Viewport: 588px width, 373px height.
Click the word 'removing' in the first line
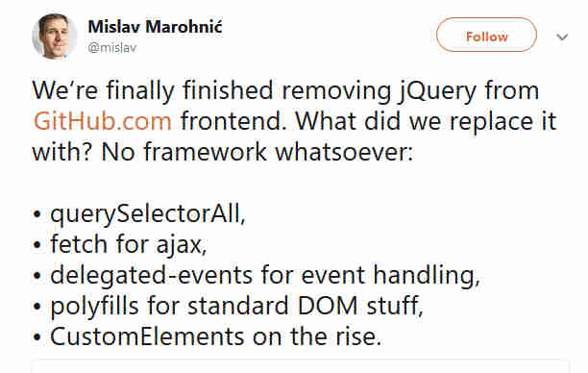click(336, 92)
